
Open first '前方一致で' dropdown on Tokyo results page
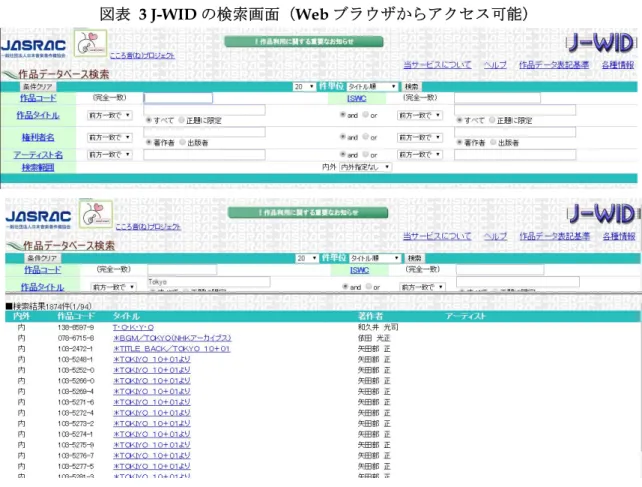pyautogui.click(x=113, y=287)
